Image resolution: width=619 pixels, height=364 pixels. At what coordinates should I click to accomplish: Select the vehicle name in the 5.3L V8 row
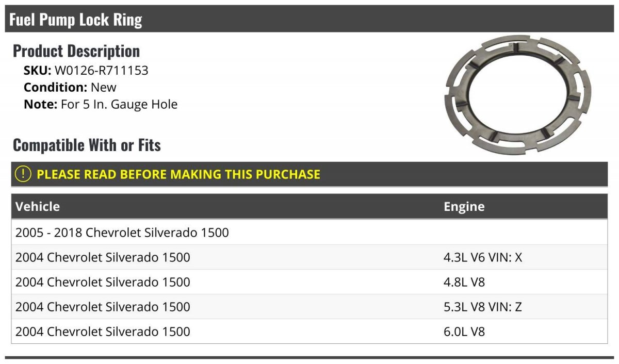point(103,307)
